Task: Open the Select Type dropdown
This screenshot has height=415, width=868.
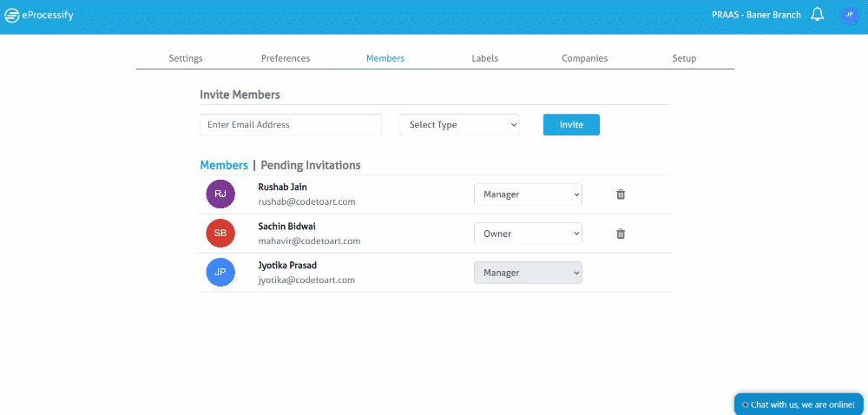Action: (459, 124)
